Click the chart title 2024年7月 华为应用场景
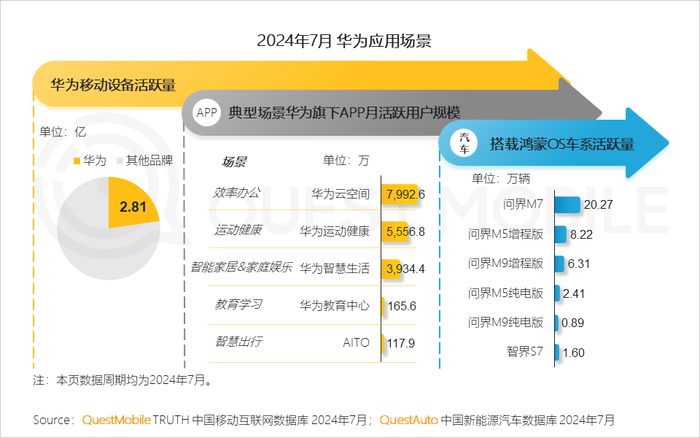This screenshot has width=700, height=438. [344, 41]
